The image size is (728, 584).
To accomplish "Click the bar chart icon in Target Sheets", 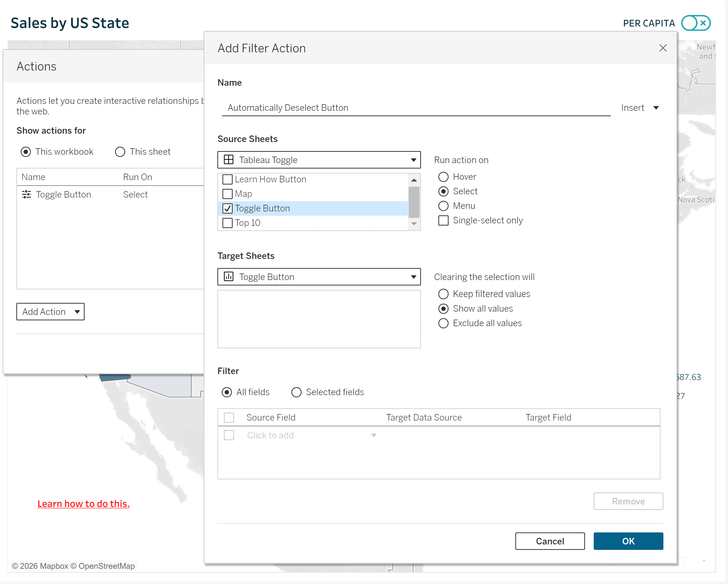I will click(x=229, y=277).
